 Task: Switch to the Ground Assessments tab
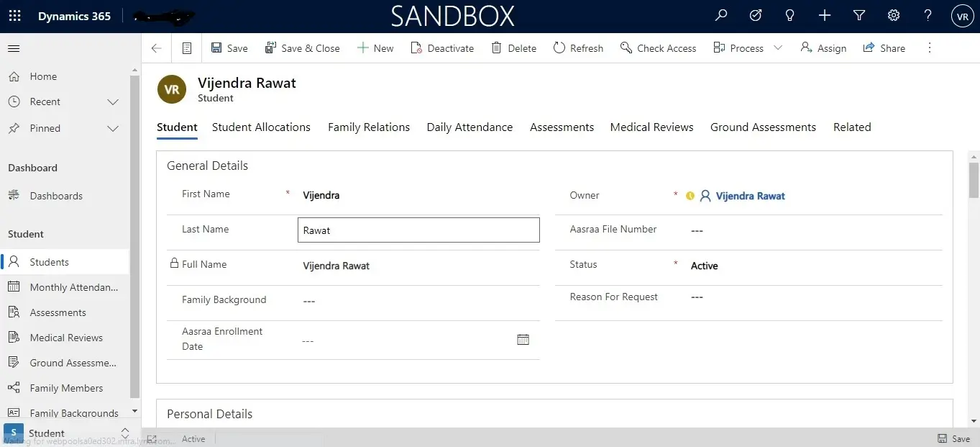763,127
